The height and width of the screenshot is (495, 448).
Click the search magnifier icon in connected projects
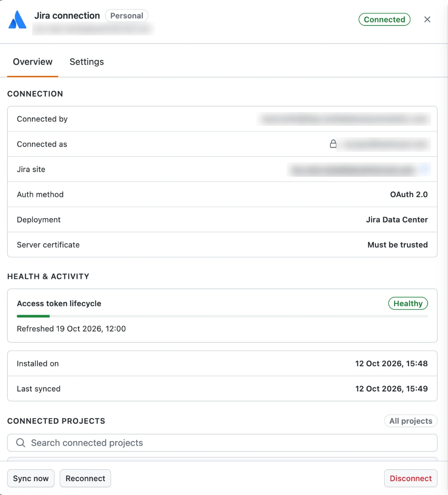pyautogui.click(x=21, y=442)
